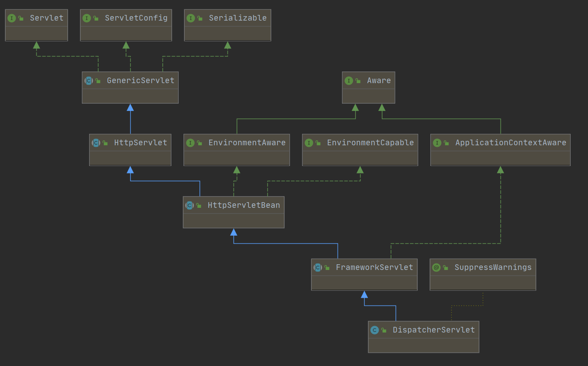Select the ServletConfig interface name label
This screenshot has height=366, width=588.
(136, 18)
